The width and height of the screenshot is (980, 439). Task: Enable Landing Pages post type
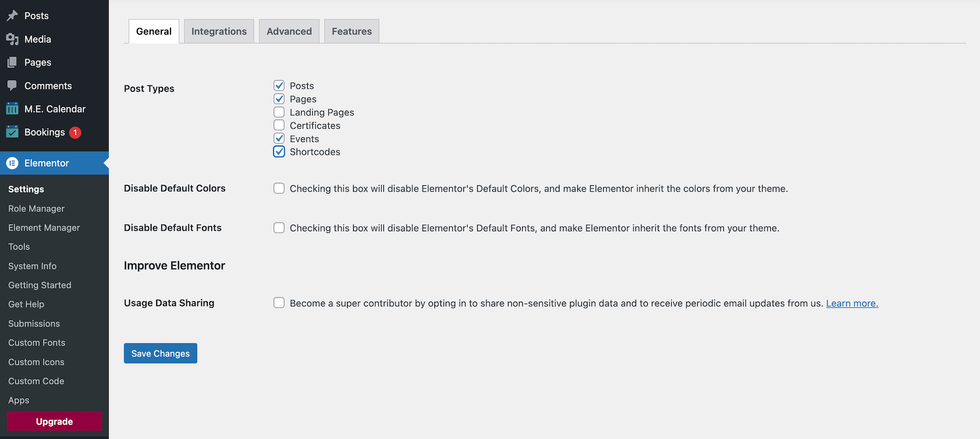click(279, 112)
